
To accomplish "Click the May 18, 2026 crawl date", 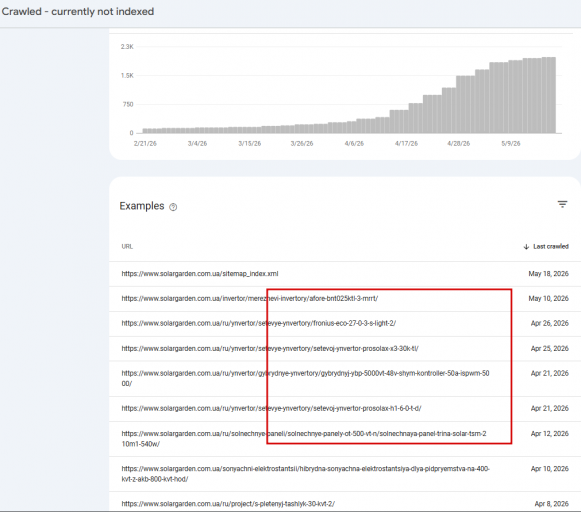I will pyautogui.click(x=548, y=274).
